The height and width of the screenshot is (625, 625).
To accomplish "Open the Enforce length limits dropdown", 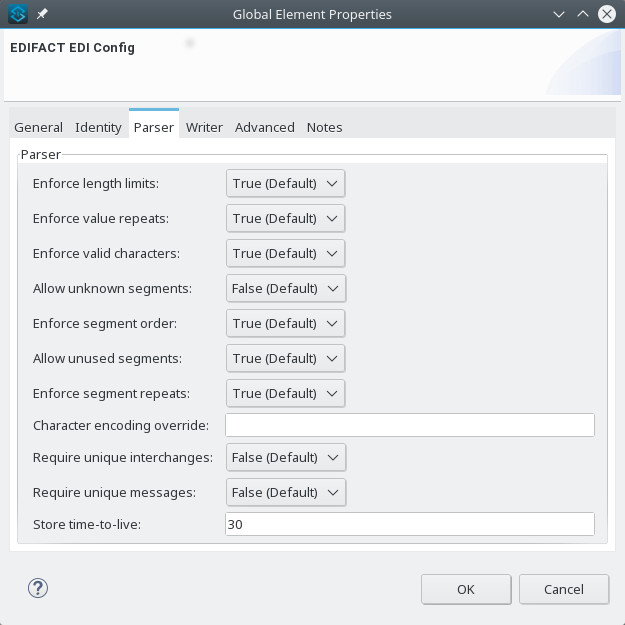I will (285, 183).
